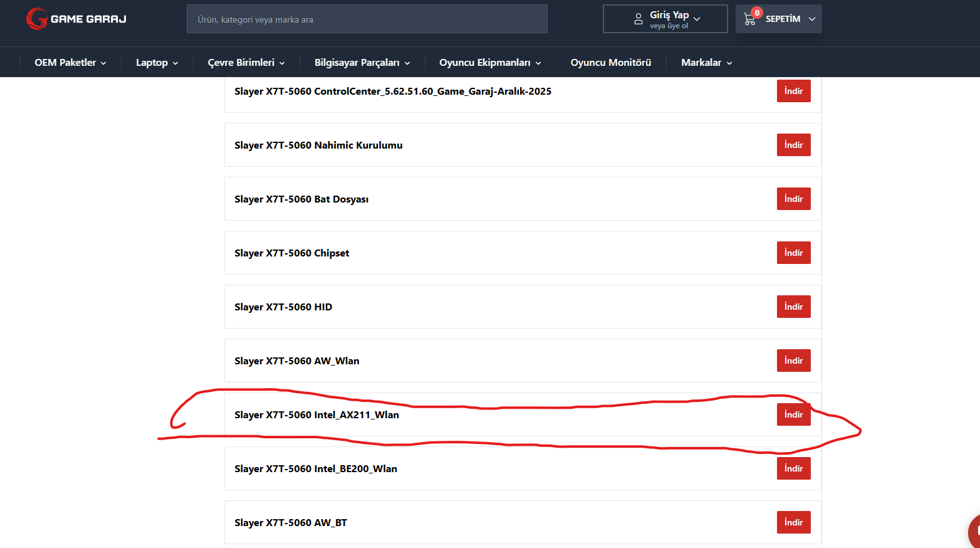Click the user account icon

[639, 19]
